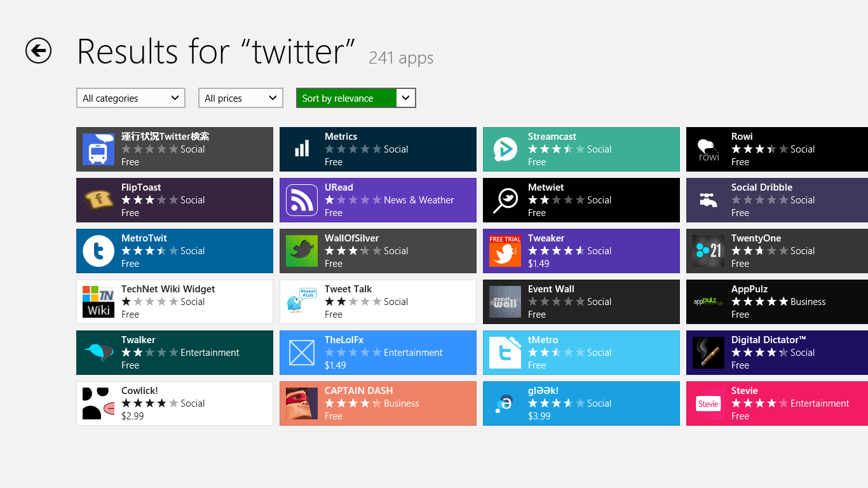Click the blue bus app icon
Screen dimensions: 868x488
(x=98, y=149)
